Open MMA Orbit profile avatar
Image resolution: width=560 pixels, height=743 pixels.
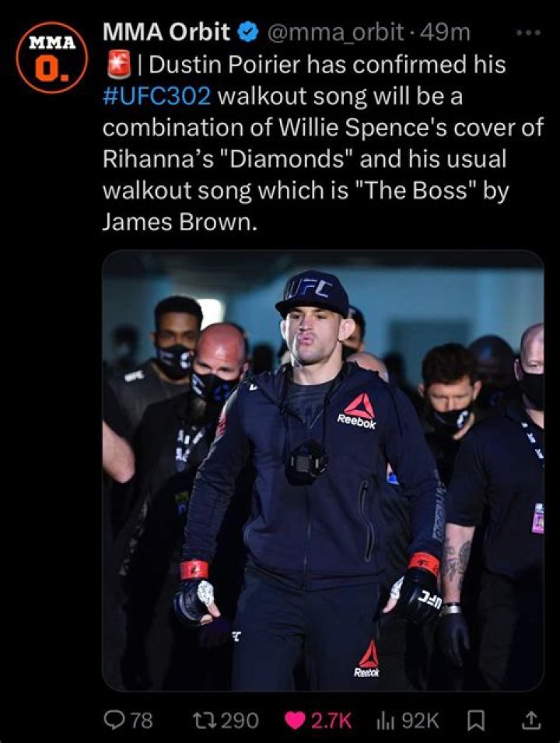pos(51,57)
